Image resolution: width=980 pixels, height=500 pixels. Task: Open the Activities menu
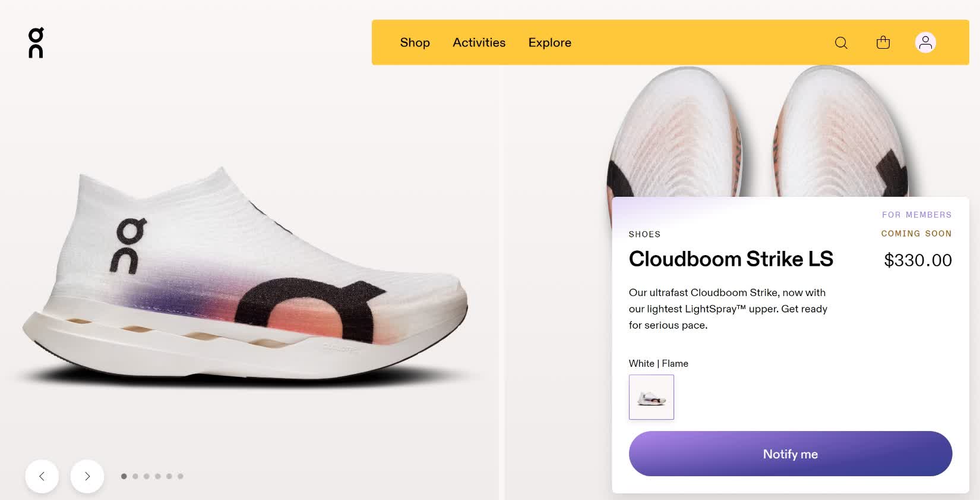pos(479,43)
